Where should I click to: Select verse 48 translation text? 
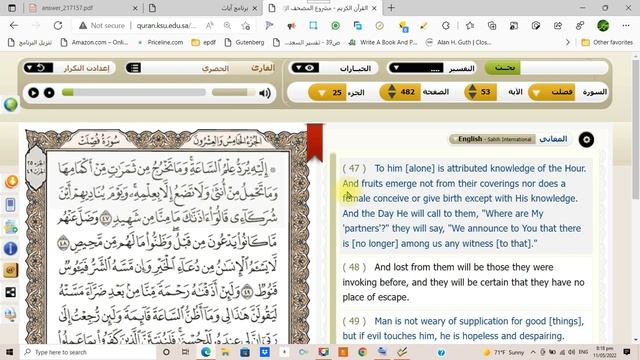tap(465, 282)
